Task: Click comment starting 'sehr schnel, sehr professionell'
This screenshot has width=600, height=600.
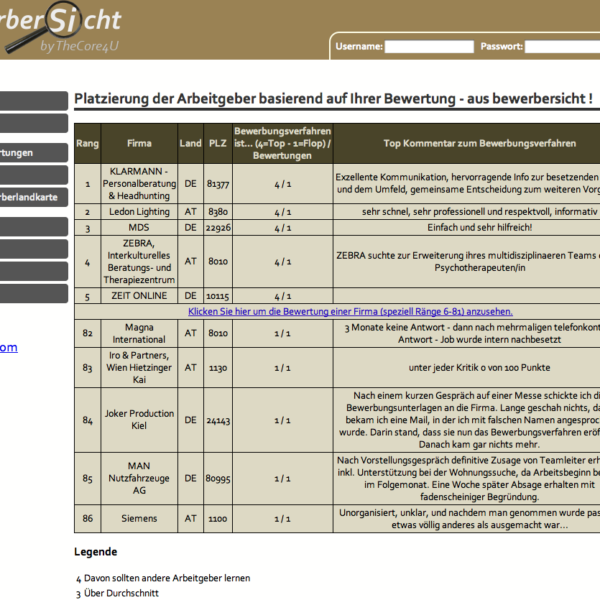Action: 479,212
